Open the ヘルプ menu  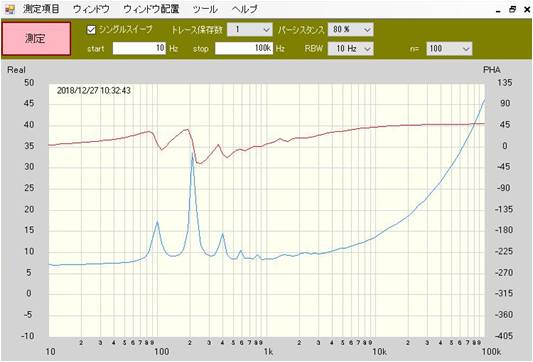[x=244, y=9]
